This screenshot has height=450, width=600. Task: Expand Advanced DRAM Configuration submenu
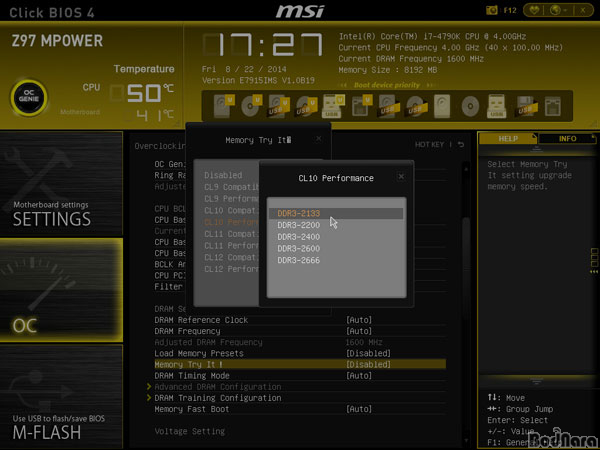pos(218,387)
